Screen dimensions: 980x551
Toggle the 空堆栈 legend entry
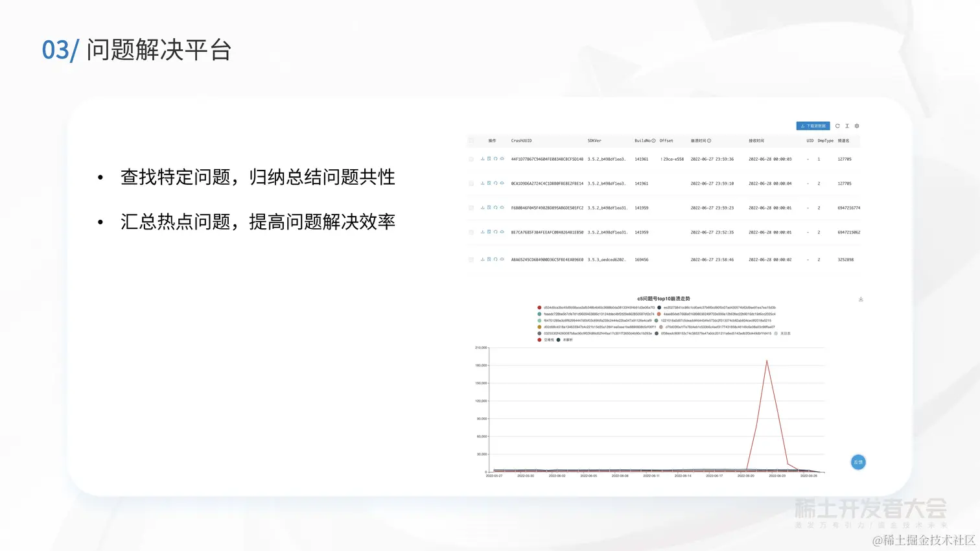[546, 340]
